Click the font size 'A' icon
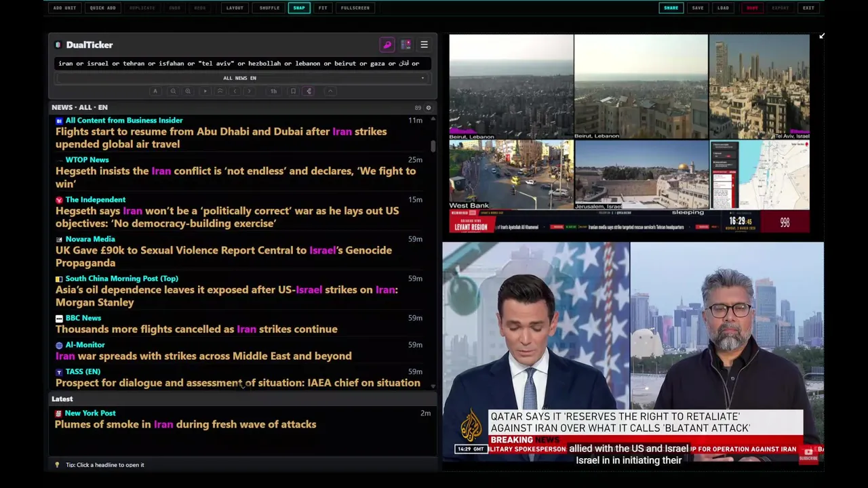868x488 pixels. click(155, 91)
